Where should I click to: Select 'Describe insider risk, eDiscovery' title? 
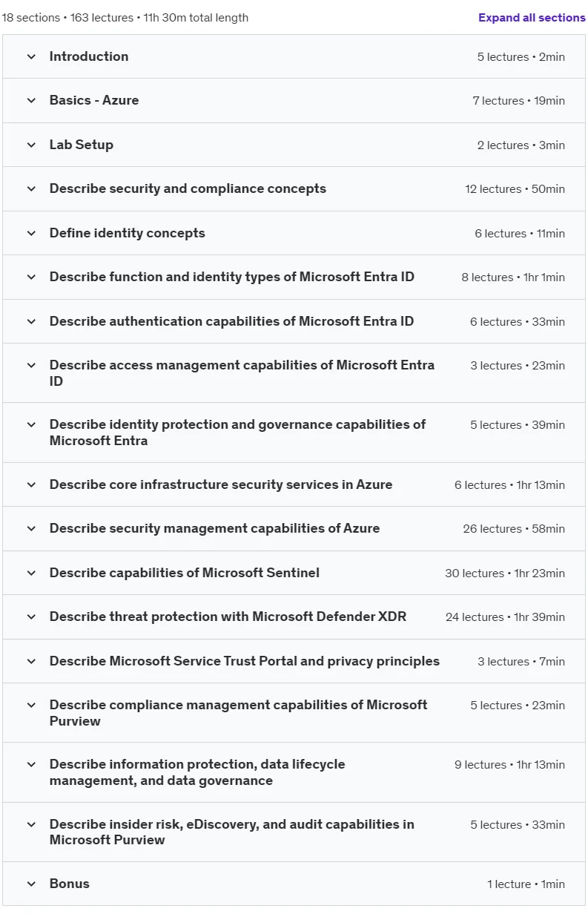point(232,832)
